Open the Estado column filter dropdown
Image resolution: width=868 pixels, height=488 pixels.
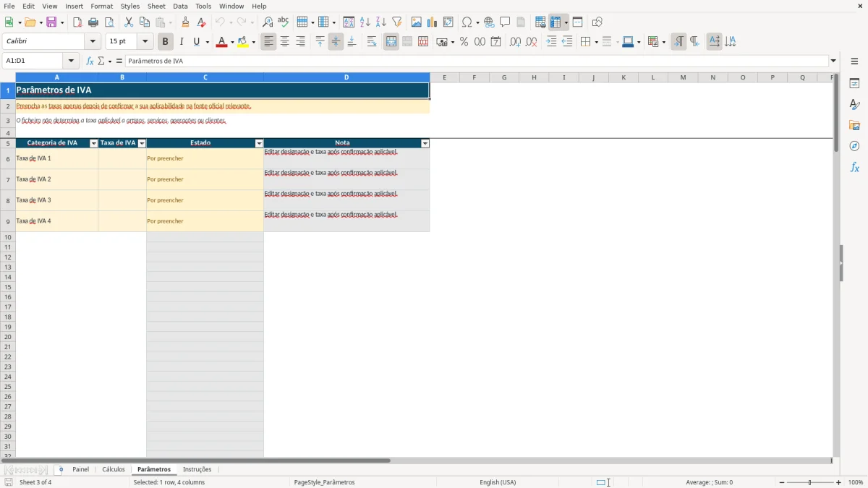click(260, 144)
